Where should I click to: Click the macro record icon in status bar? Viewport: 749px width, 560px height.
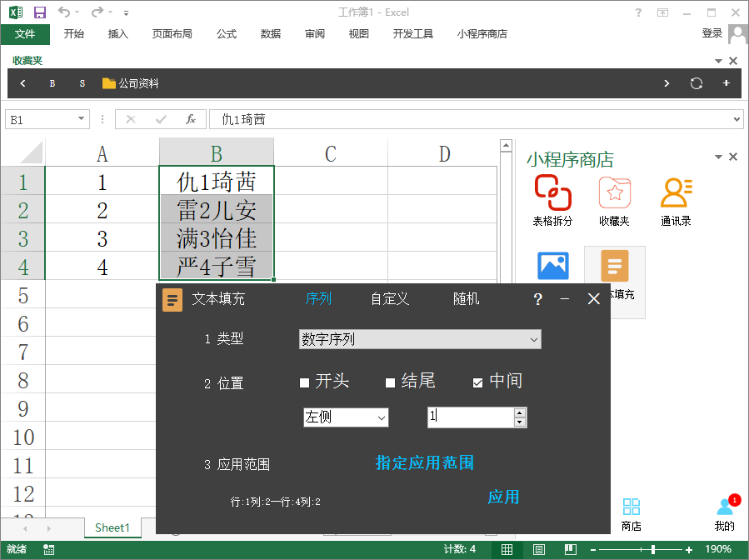coord(48,549)
